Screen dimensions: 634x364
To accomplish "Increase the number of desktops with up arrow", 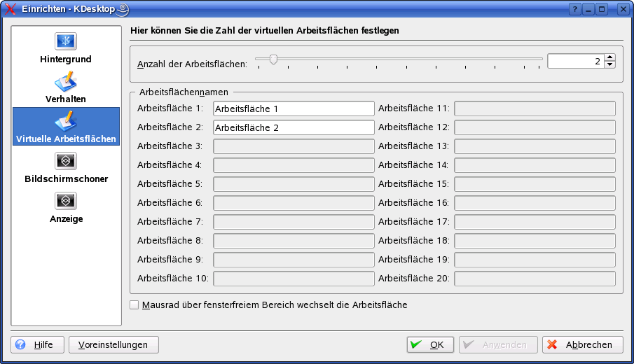I will click(609, 57).
